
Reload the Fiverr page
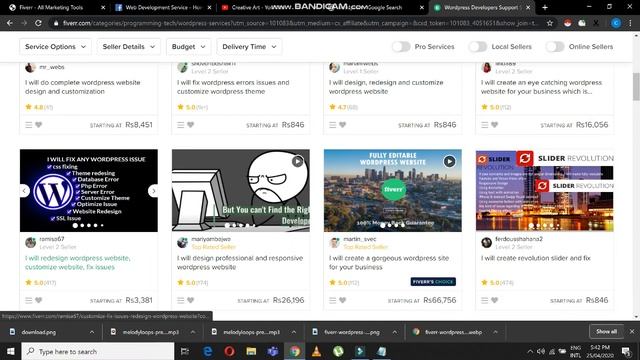tap(38, 23)
